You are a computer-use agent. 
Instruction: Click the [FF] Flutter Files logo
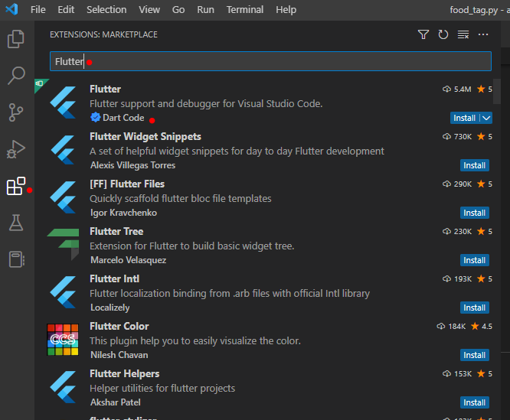(x=63, y=197)
